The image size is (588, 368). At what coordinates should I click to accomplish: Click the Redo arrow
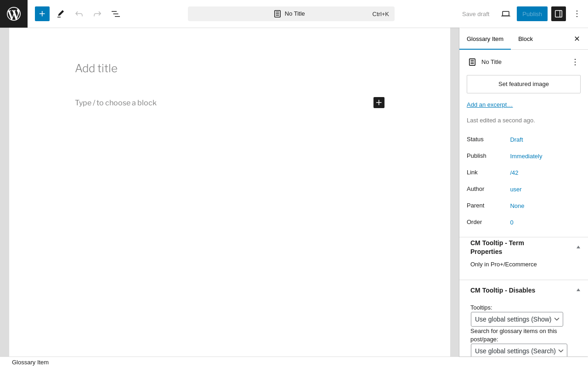click(97, 14)
